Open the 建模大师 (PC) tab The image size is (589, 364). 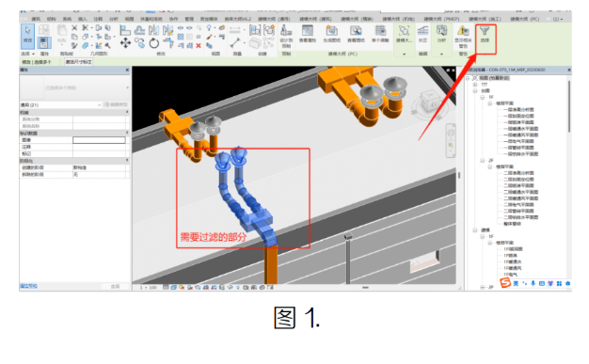tap(525, 19)
